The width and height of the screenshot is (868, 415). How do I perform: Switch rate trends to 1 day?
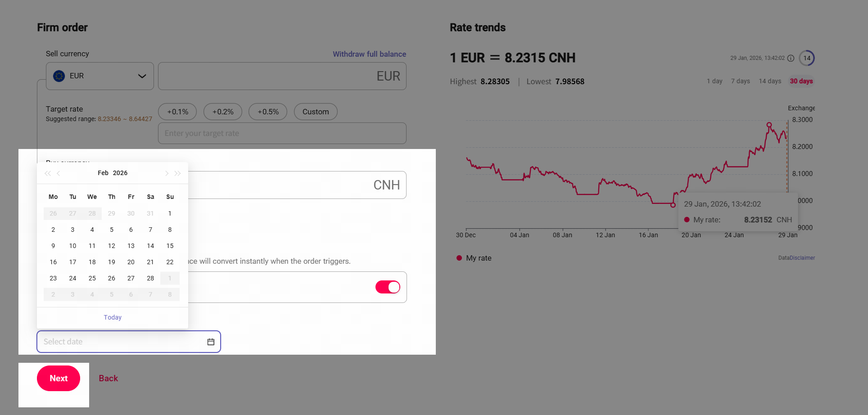[714, 81]
